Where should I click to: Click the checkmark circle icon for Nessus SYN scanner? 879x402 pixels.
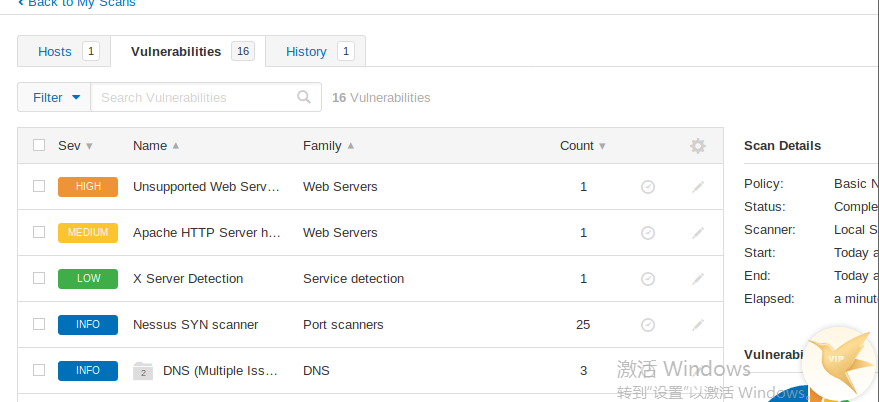coord(648,325)
